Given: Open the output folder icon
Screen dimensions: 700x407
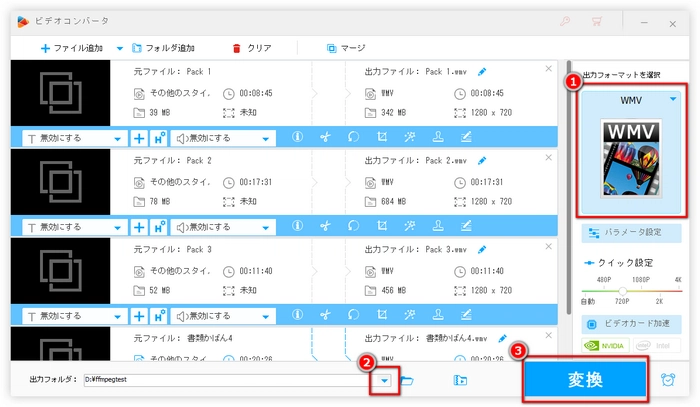Looking at the screenshot, I should click(x=407, y=380).
